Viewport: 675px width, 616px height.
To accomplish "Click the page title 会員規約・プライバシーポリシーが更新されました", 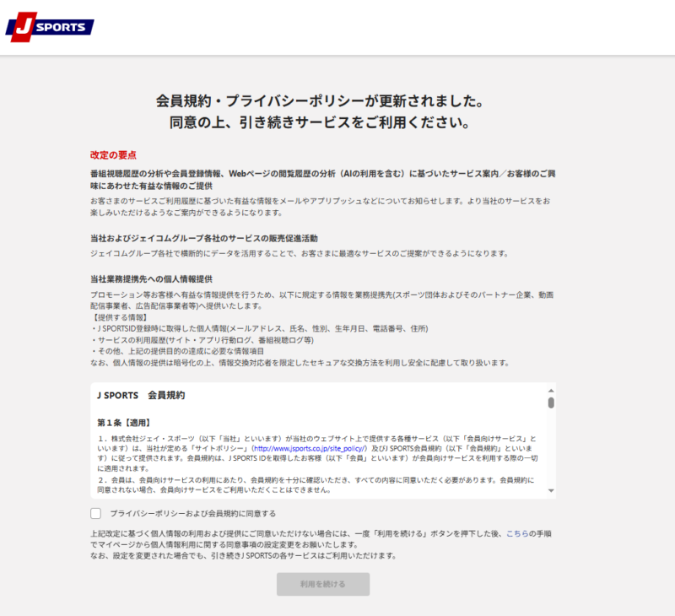I will coord(321,101).
